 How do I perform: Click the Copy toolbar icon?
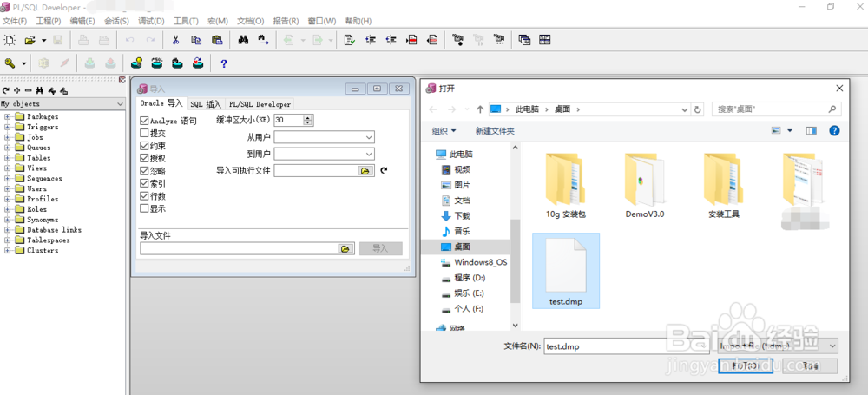tap(196, 40)
